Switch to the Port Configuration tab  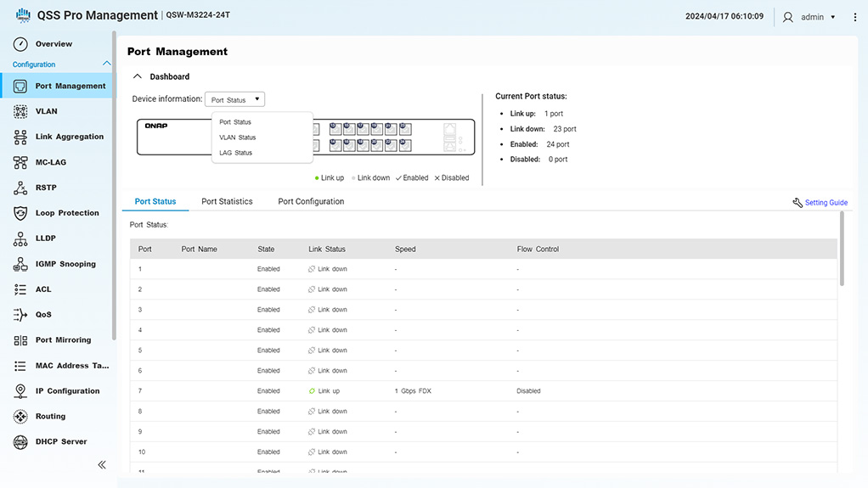click(x=311, y=202)
